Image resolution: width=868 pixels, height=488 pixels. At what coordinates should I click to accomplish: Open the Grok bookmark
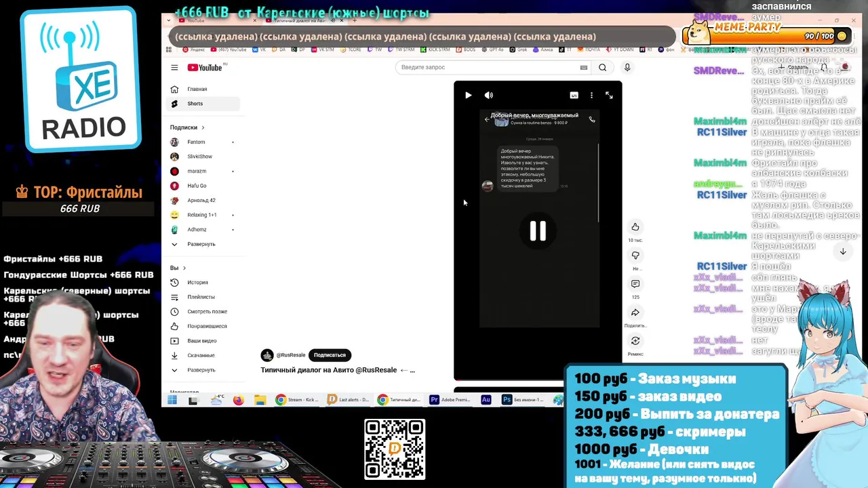519,49
